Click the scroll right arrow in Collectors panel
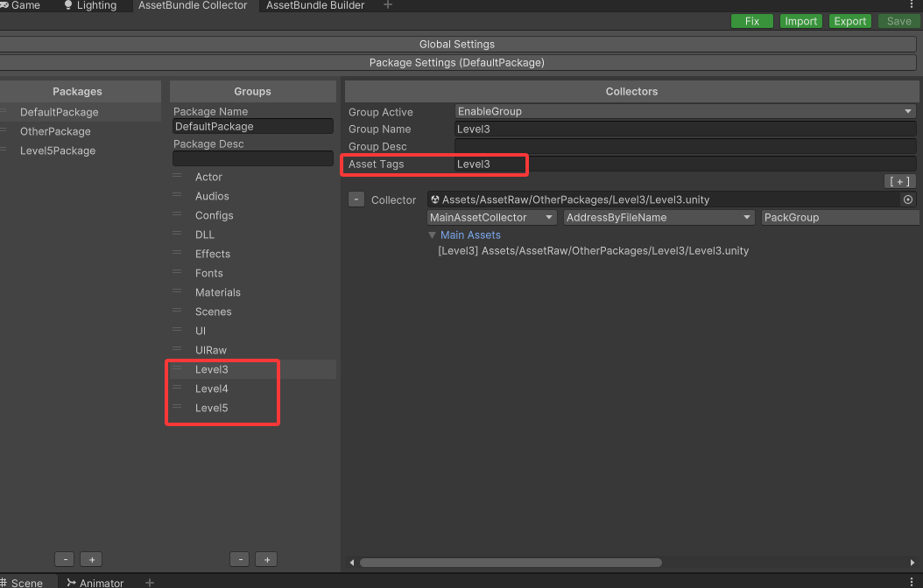Viewport: 923px width, 588px height. (912, 563)
